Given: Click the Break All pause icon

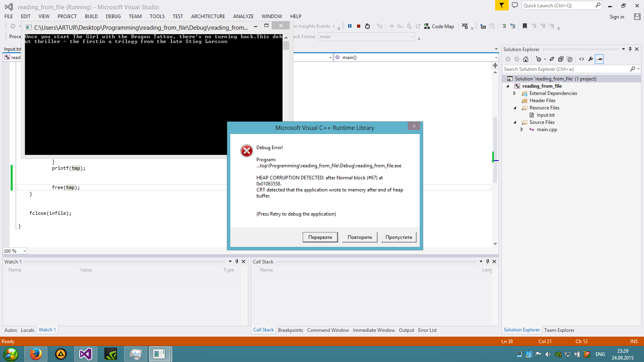Looking at the screenshot, I should click(x=350, y=26).
